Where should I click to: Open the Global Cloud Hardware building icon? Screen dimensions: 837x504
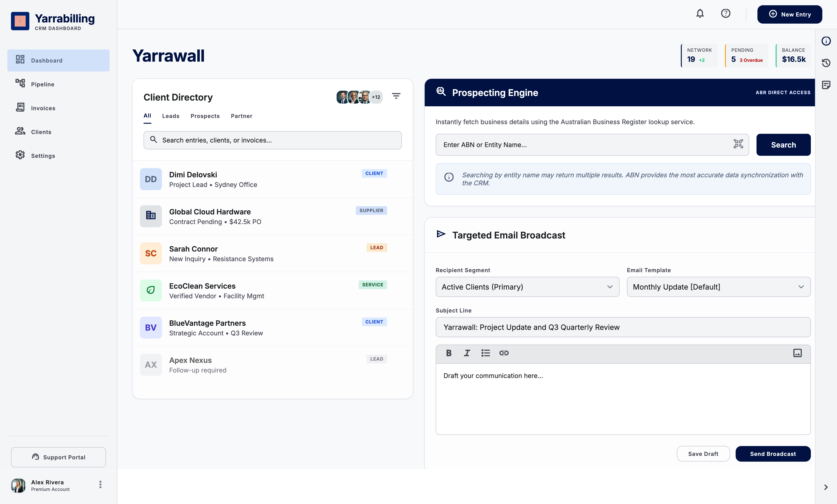tap(151, 216)
